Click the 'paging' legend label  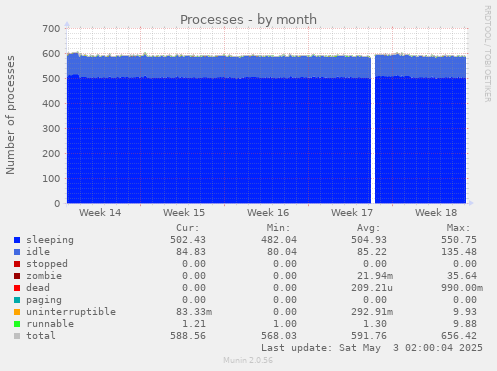(44, 300)
